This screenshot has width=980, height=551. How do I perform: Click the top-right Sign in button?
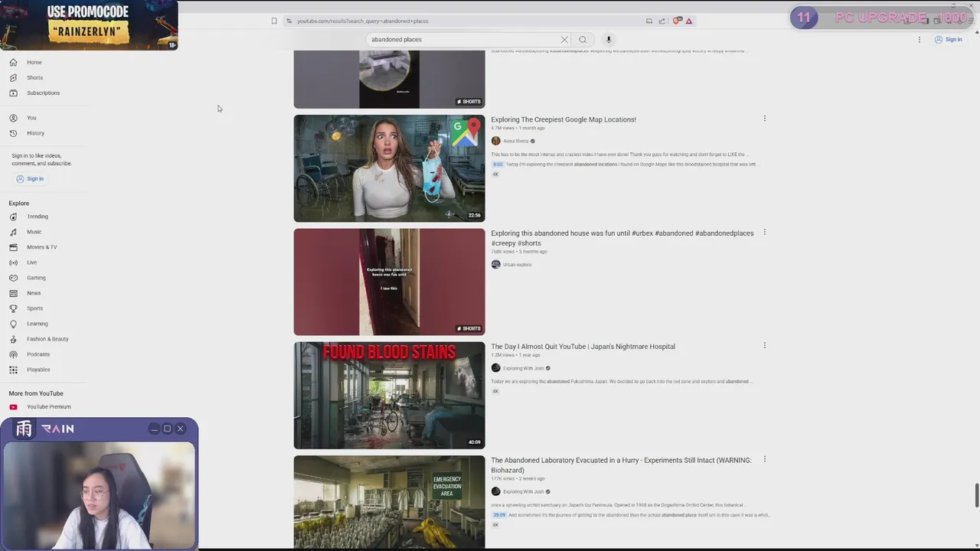(948, 40)
